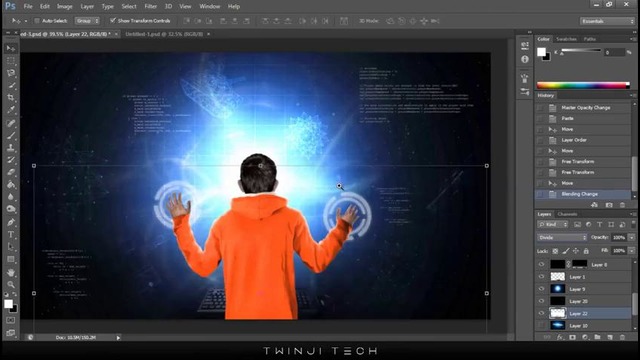
Task: Open the Layer menu
Action: tap(87, 7)
